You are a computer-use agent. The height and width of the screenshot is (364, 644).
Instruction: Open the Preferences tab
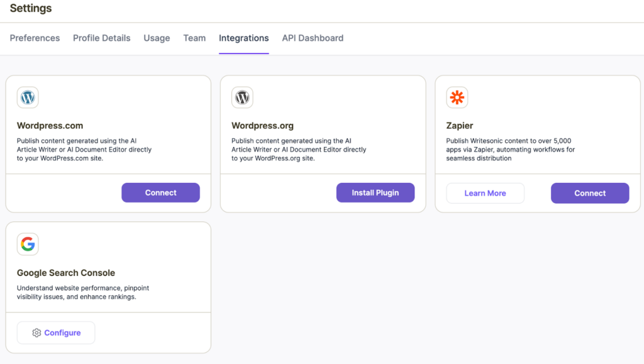35,38
